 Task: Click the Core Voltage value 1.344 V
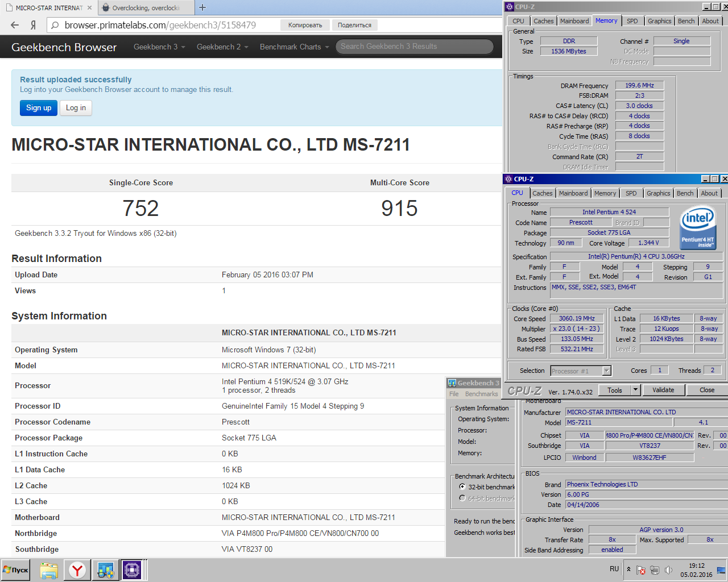(648, 243)
